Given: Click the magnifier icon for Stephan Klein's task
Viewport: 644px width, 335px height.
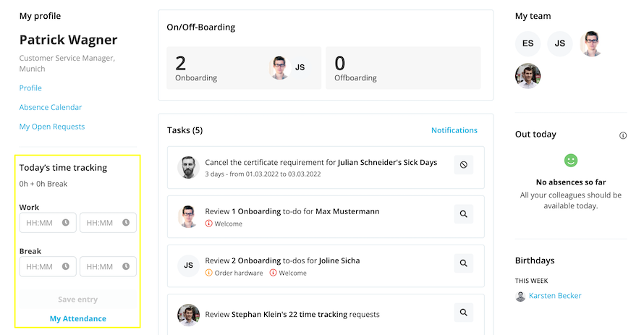Looking at the screenshot, I should tap(464, 313).
